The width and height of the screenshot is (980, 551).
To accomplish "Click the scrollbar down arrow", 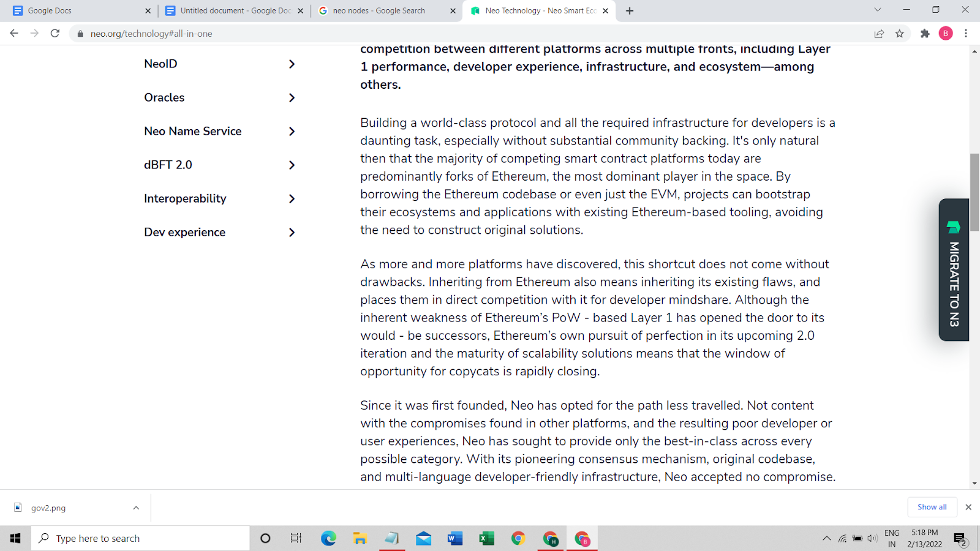I will (974, 483).
